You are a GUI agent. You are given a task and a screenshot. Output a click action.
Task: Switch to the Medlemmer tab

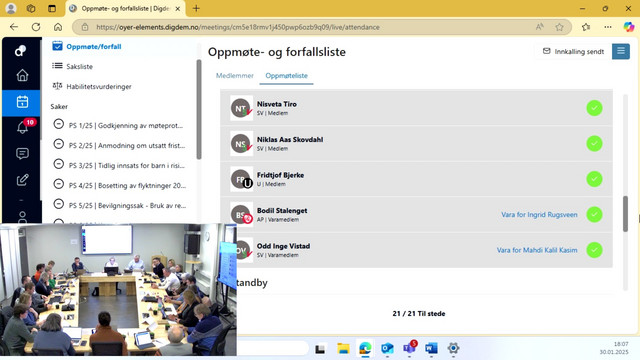pos(235,76)
